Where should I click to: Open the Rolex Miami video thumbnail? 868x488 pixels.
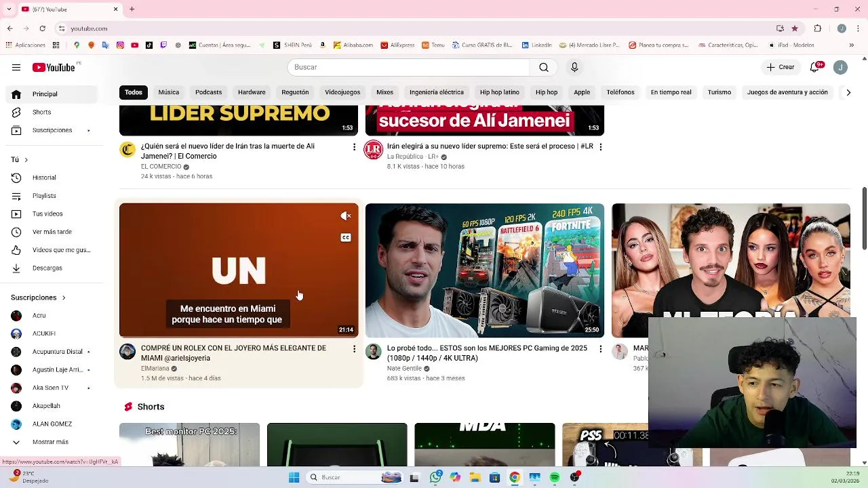239,270
